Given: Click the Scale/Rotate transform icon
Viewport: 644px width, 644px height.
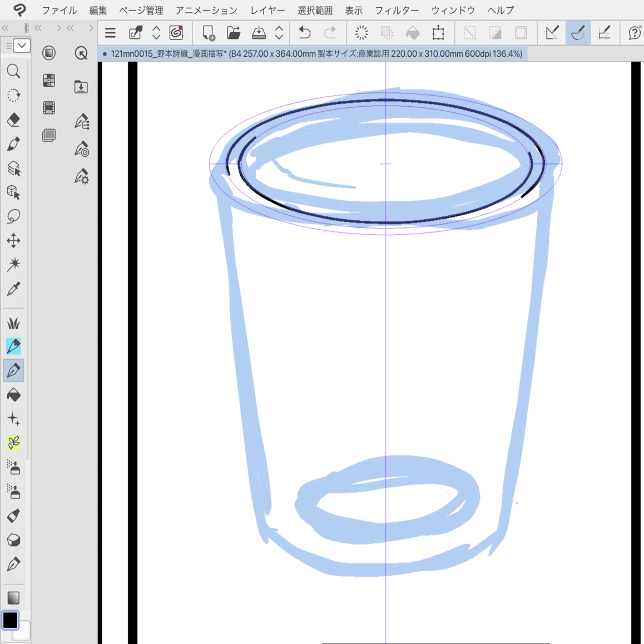Looking at the screenshot, I should coord(438,32).
